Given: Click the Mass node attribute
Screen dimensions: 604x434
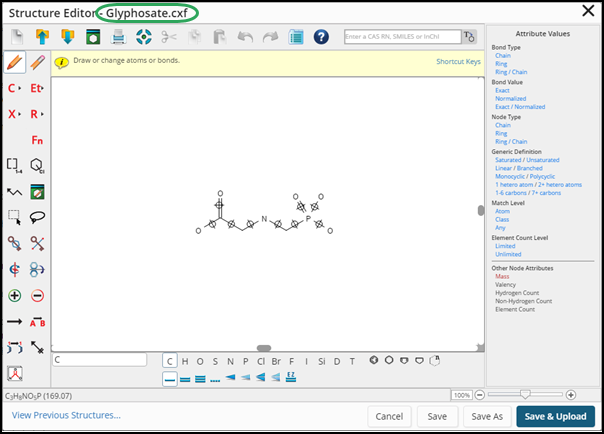Looking at the screenshot, I should click(502, 276).
